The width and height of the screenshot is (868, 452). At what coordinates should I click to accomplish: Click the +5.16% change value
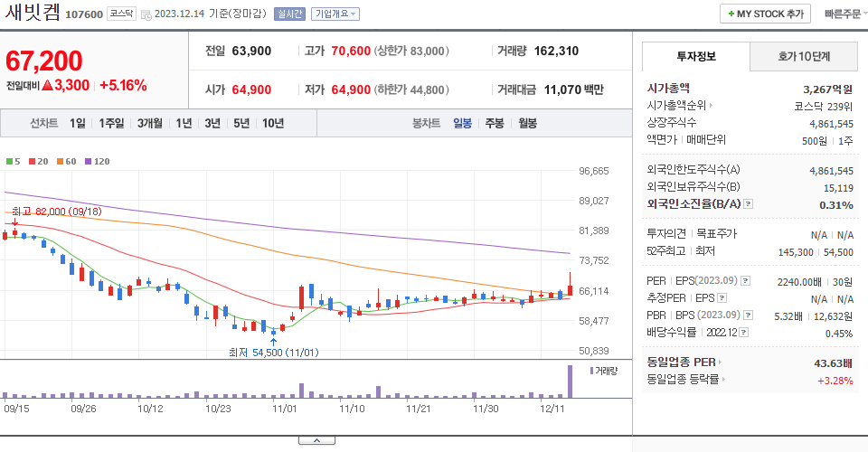pos(124,85)
